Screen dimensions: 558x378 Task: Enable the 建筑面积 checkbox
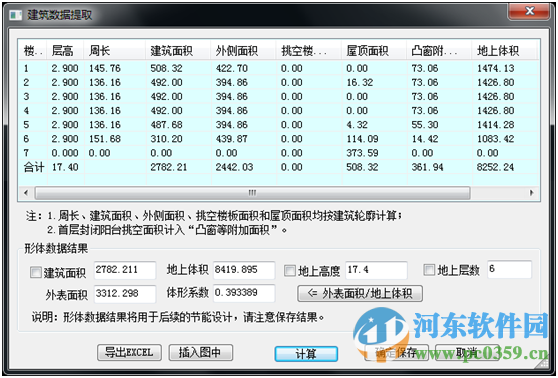36,272
